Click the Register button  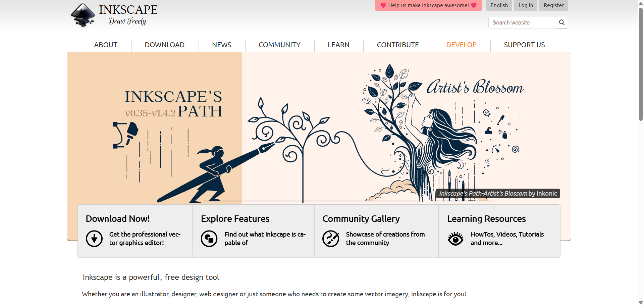pos(554,5)
